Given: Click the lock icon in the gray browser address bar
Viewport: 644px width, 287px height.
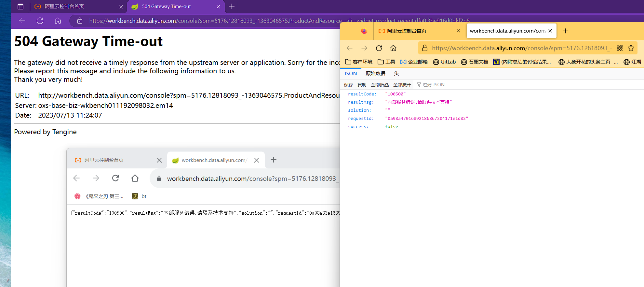Looking at the screenshot, I should coord(159,179).
